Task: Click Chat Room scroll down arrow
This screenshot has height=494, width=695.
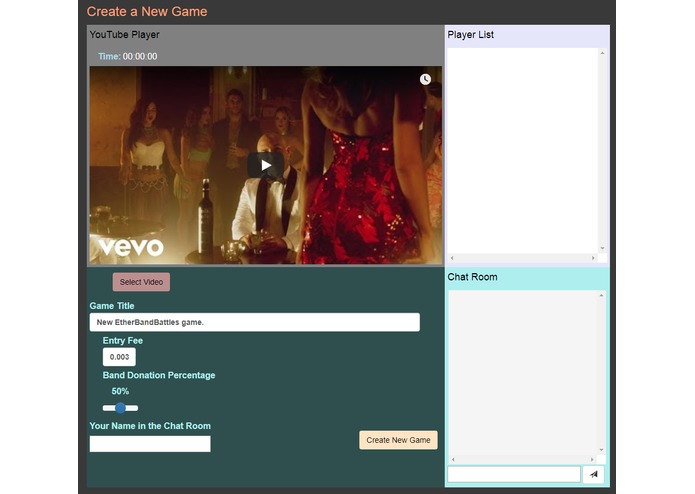Action: click(601, 450)
